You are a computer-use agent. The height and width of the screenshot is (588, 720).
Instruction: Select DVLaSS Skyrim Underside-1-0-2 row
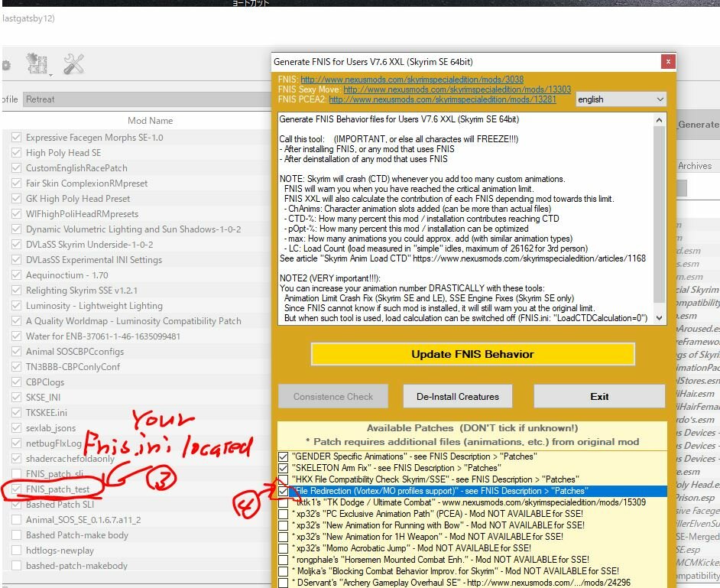[138, 245]
